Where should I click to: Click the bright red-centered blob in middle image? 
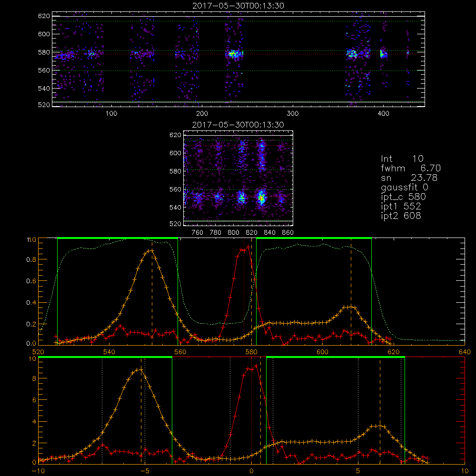[x=261, y=198]
